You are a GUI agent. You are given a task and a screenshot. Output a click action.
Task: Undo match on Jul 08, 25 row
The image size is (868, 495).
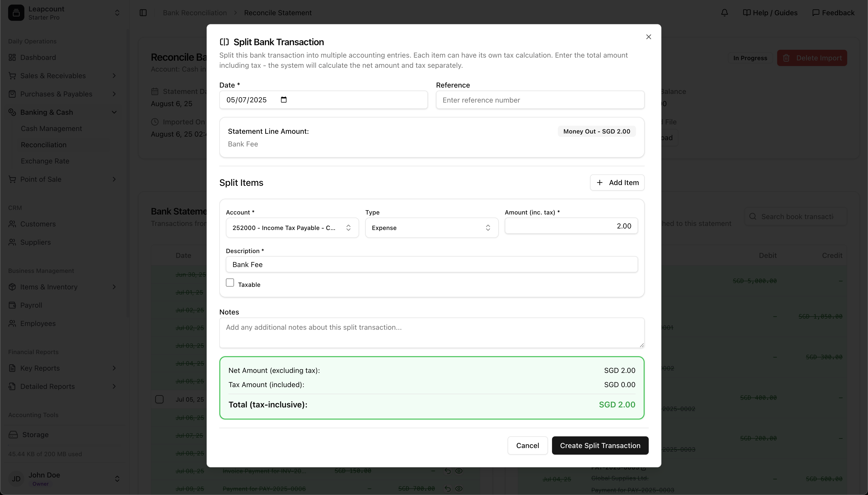[x=448, y=471]
